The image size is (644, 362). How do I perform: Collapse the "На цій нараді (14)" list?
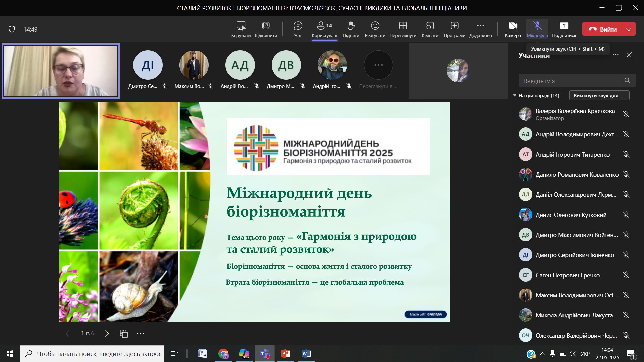pyautogui.click(x=515, y=96)
